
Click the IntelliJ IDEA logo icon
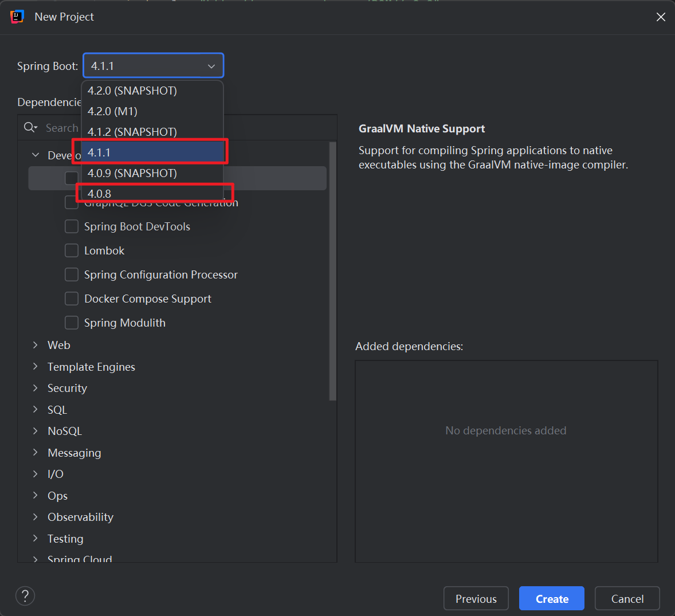(17, 17)
